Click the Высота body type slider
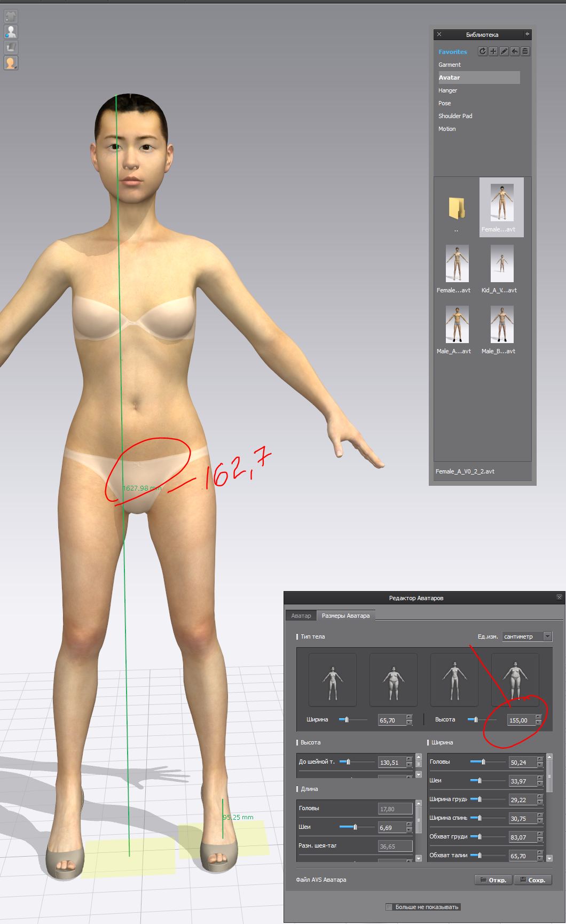 [x=481, y=720]
